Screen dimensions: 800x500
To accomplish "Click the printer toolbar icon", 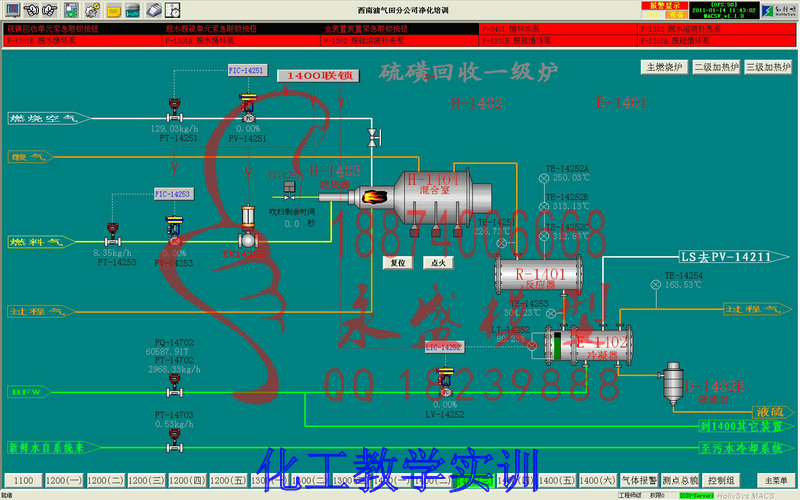I will [x=154, y=9].
